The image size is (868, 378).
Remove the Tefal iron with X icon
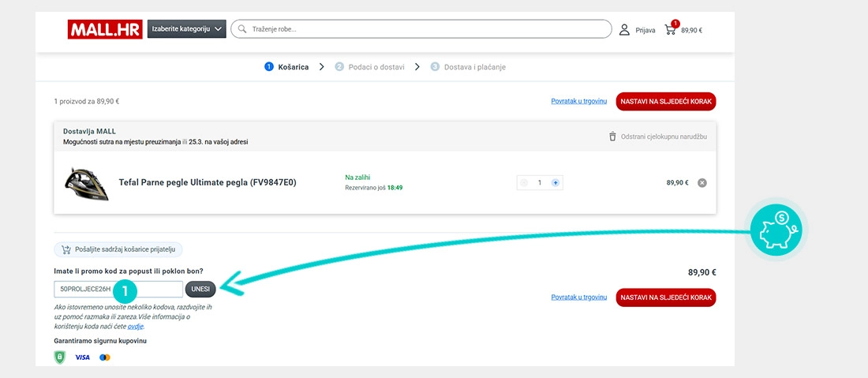pyautogui.click(x=702, y=183)
